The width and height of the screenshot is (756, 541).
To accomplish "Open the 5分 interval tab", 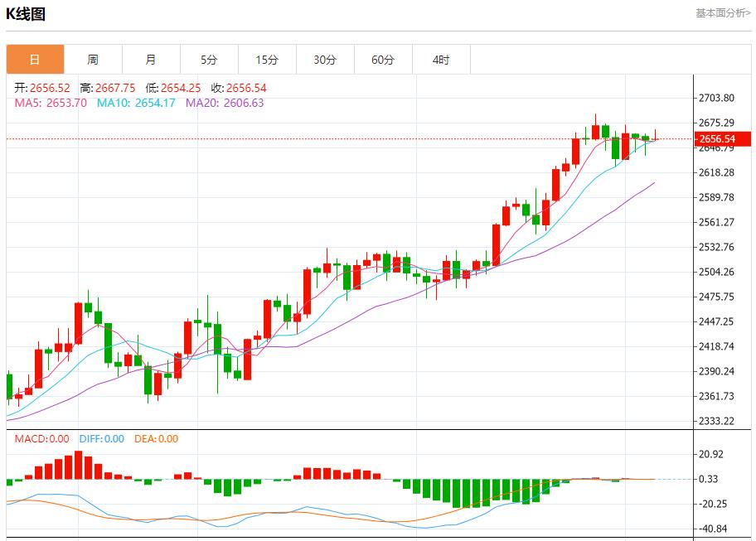I will point(209,60).
